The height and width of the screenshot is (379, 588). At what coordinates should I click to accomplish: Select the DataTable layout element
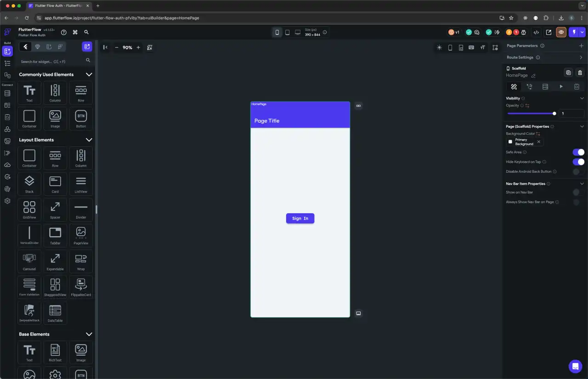point(55,313)
